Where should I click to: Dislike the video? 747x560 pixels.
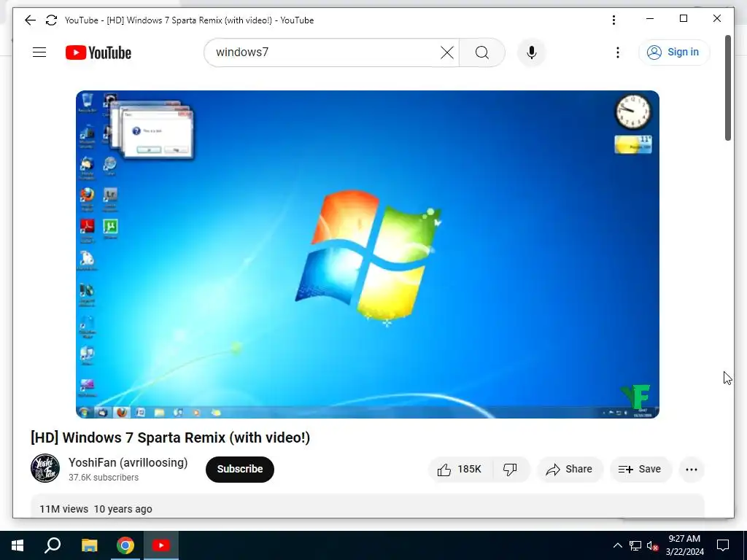pos(511,470)
